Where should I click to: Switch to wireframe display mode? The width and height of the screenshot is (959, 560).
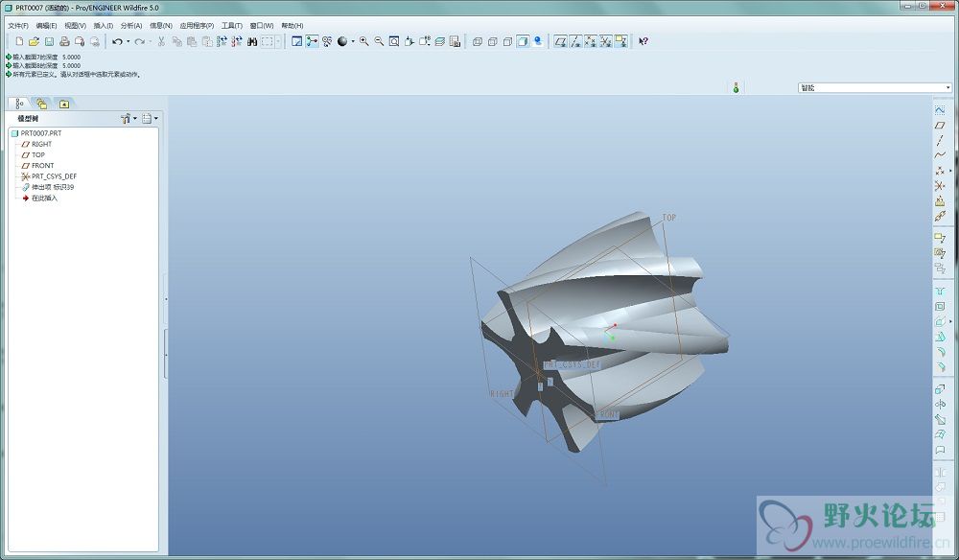point(478,41)
